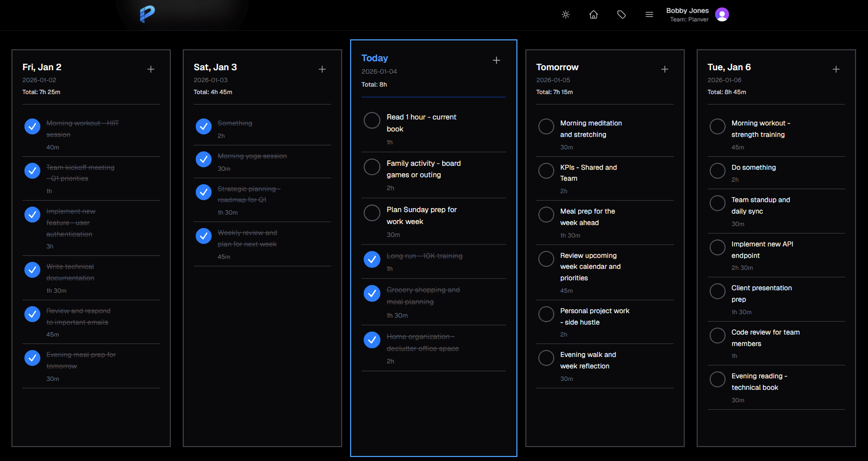Check off 'Morning meditation and stretching'
The width and height of the screenshot is (868, 461).
(x=546, y=126)
